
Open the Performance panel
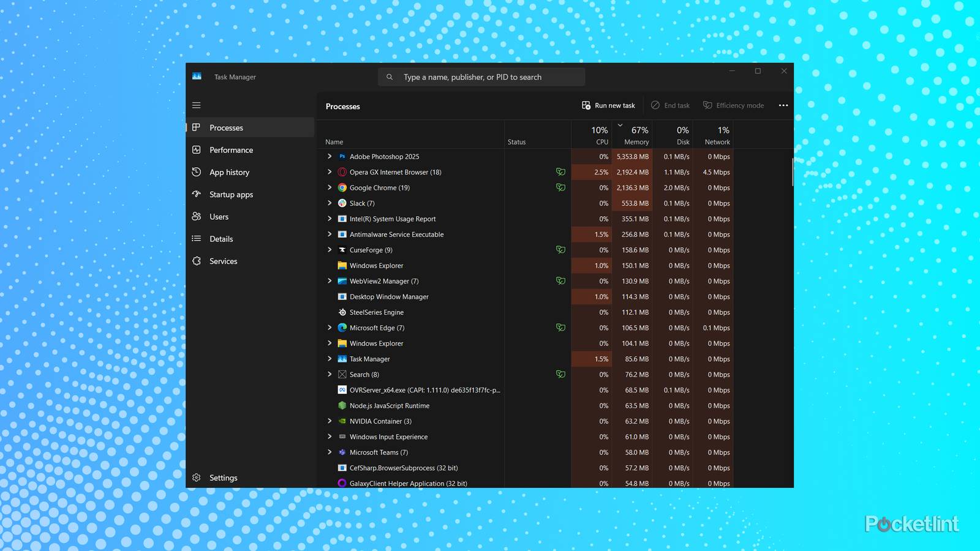point(231,149)
